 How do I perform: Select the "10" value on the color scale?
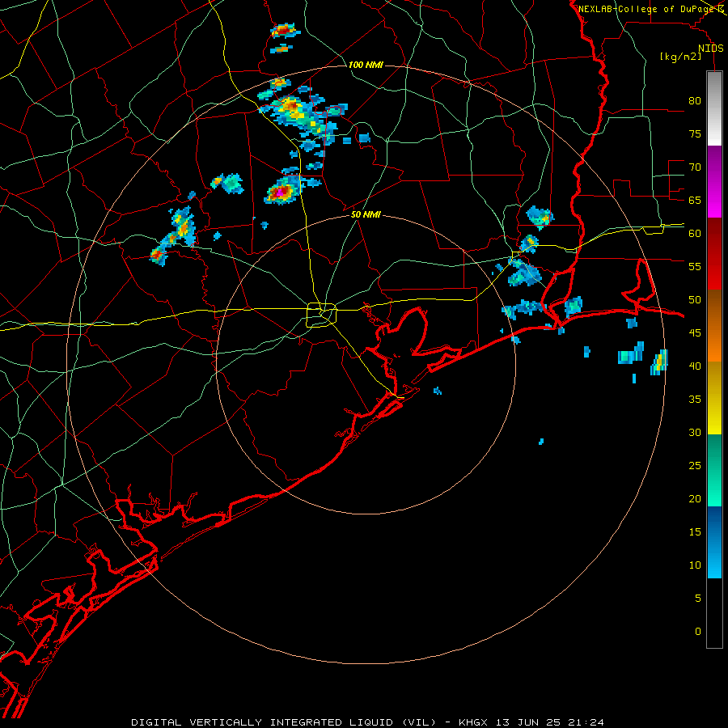coord(695,565)
